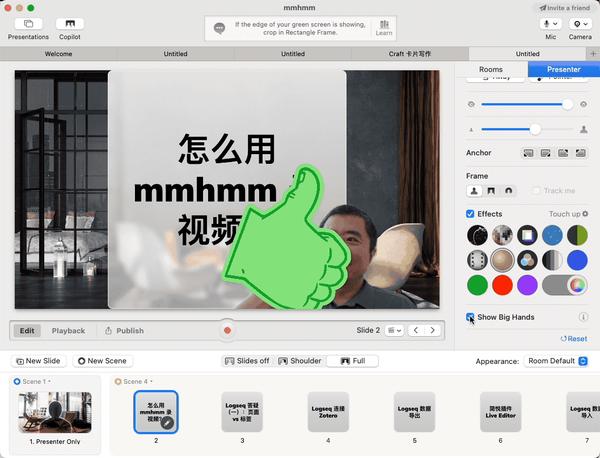Switch to the Welcome tab
The image size is (600, 458).
(x=59, y=54)
